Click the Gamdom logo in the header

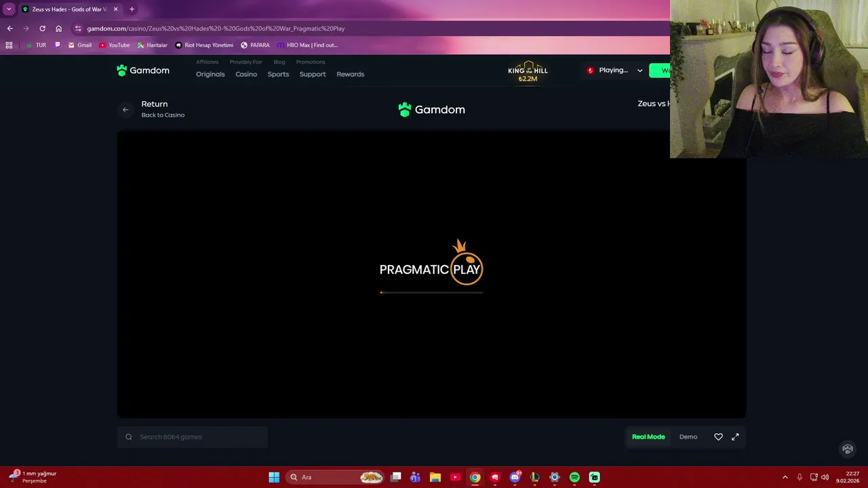click(x=143, y=70)
